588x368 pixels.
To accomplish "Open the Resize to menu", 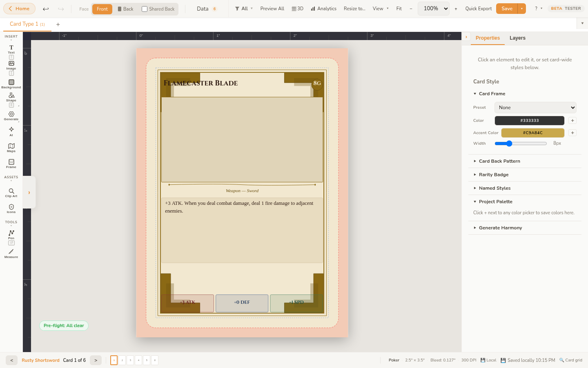I will coord(354,9).
